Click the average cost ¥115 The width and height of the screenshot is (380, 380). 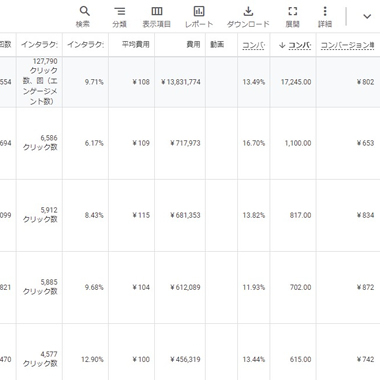pos(141,215)
